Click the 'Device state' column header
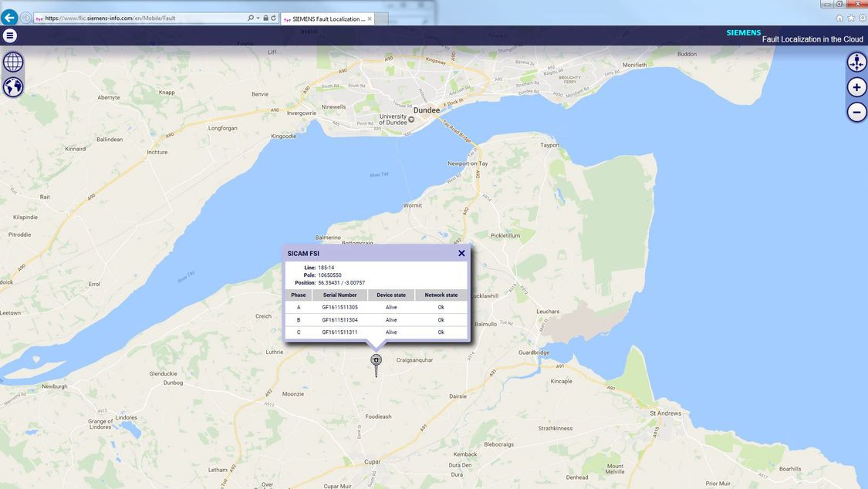 pos(391,295)
